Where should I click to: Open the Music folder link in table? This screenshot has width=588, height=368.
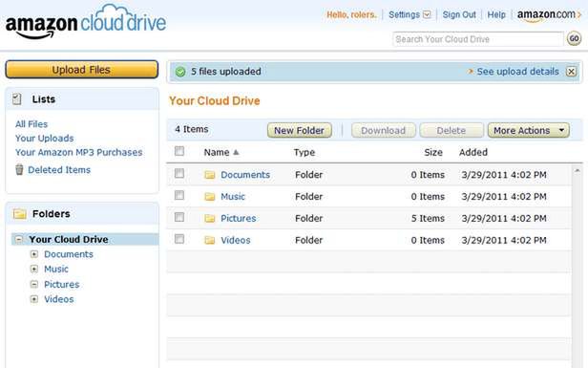[x=233, y=196]
